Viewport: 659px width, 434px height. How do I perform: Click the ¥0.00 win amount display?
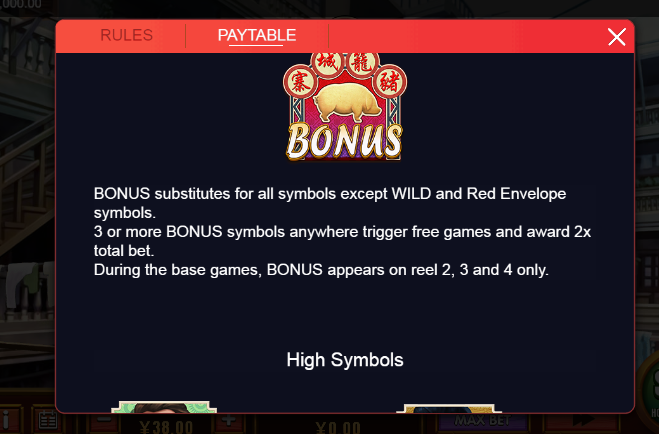tap(339, 426)
